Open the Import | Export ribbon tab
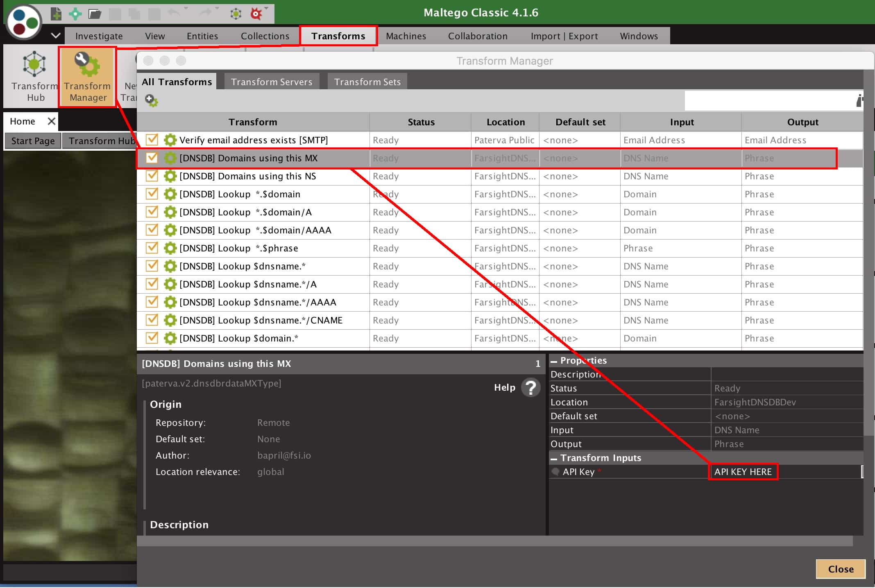This screenshot has width=875, height=588. click(564, 36)
